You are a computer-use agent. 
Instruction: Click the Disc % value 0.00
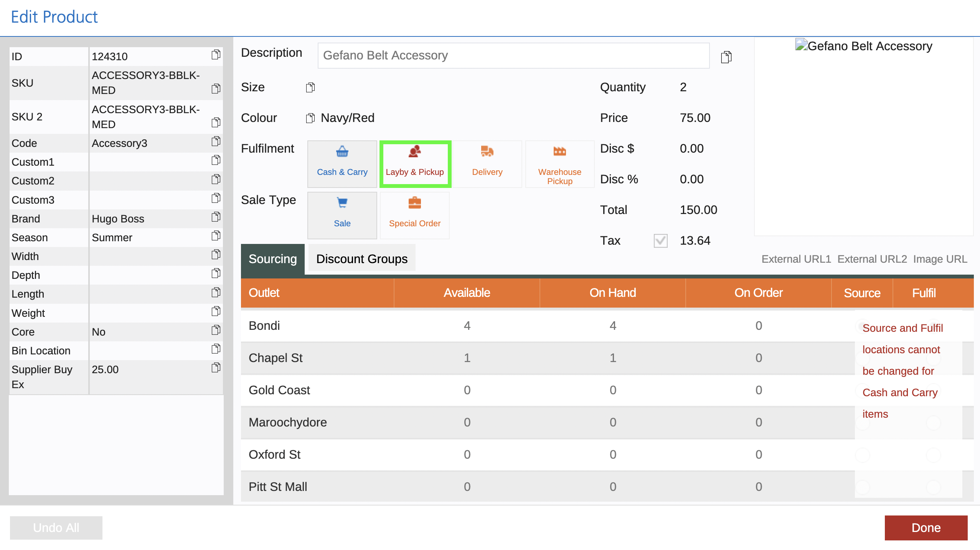pos(691,179)
